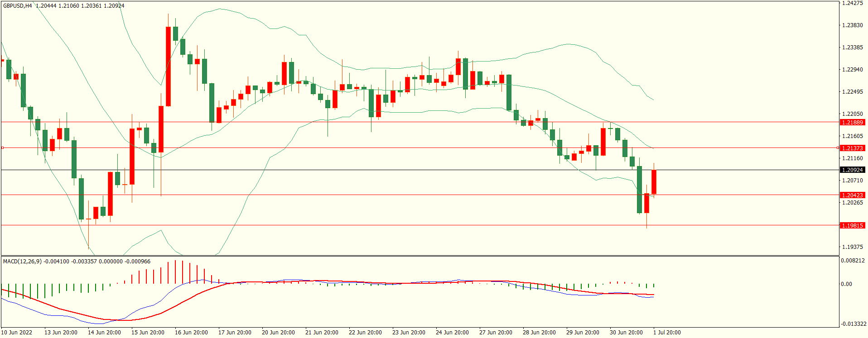This screenshot has width=868, height=338.
Task: Click 16 Jun 20:00 on time axis
Action: click(191, 333)
